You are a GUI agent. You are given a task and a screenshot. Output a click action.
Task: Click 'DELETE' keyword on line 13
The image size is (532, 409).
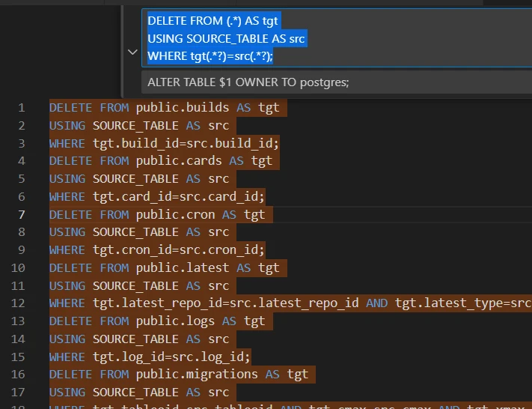click(70, 321)
